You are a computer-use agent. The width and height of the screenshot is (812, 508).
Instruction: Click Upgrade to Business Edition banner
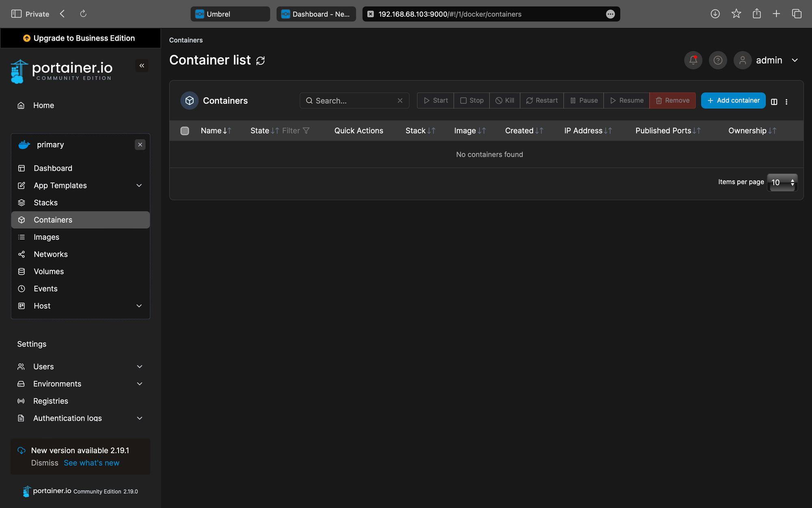[80, 38]
